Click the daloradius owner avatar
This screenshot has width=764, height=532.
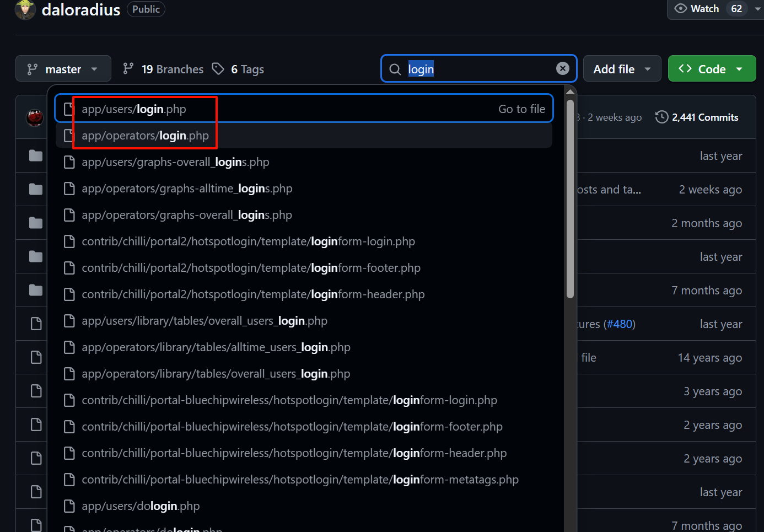click(x=25, y=9)
